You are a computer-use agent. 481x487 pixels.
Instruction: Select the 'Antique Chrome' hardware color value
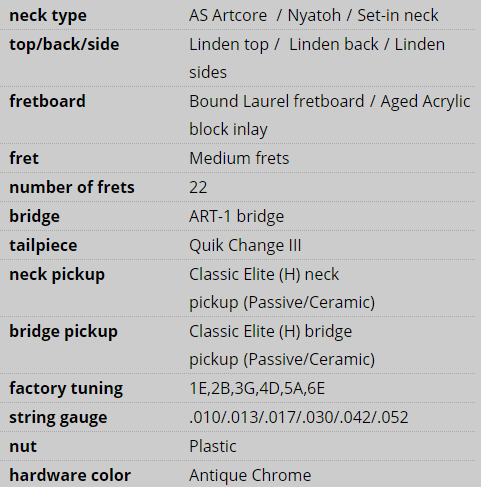[x=250, y=475]
